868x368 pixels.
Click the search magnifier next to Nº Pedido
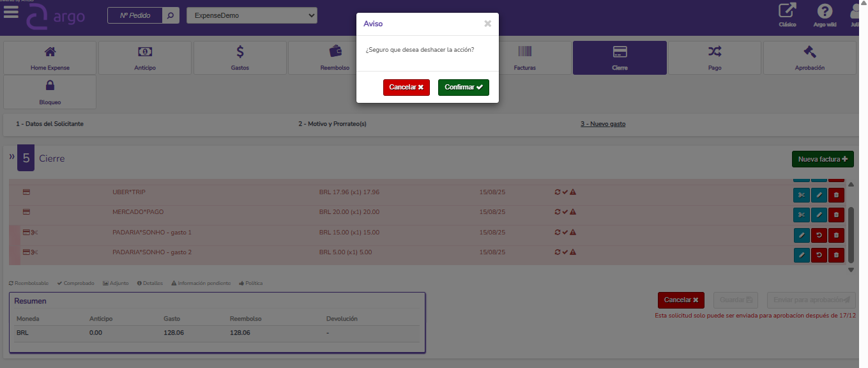[x=171, y=15]
